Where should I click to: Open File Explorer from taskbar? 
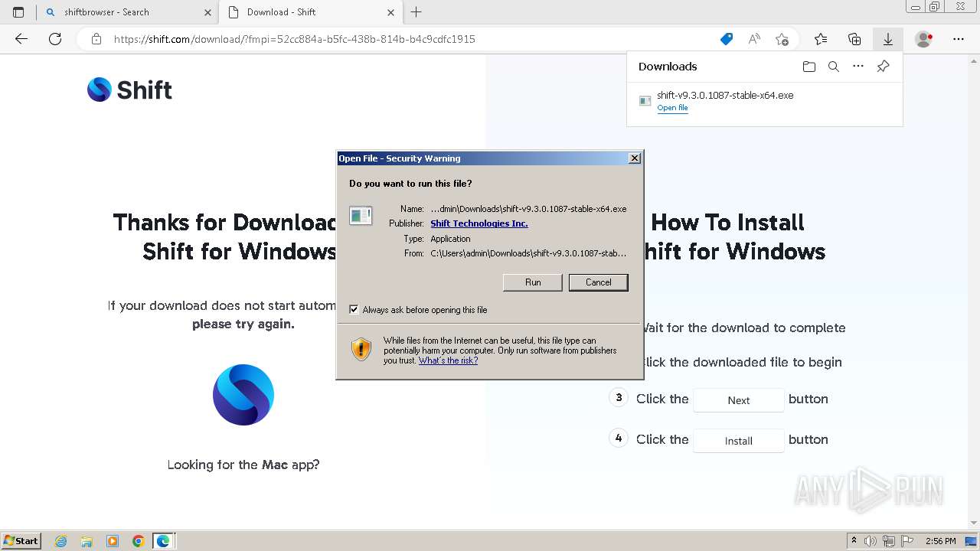pos(87,541)
